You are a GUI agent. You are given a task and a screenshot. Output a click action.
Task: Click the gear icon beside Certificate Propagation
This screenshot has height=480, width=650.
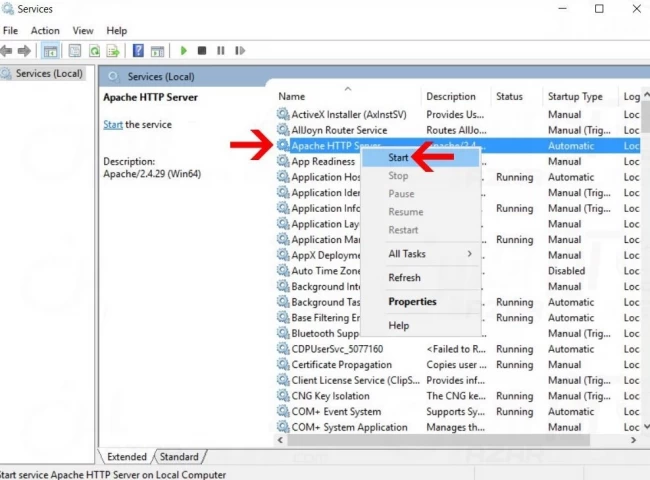point(283,364)
